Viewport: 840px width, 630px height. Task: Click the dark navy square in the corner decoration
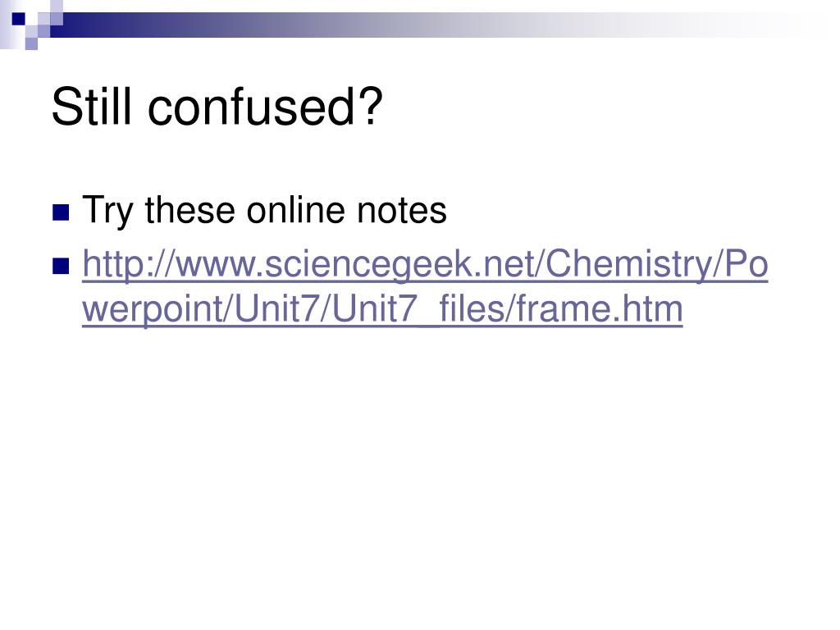point(19,19)
